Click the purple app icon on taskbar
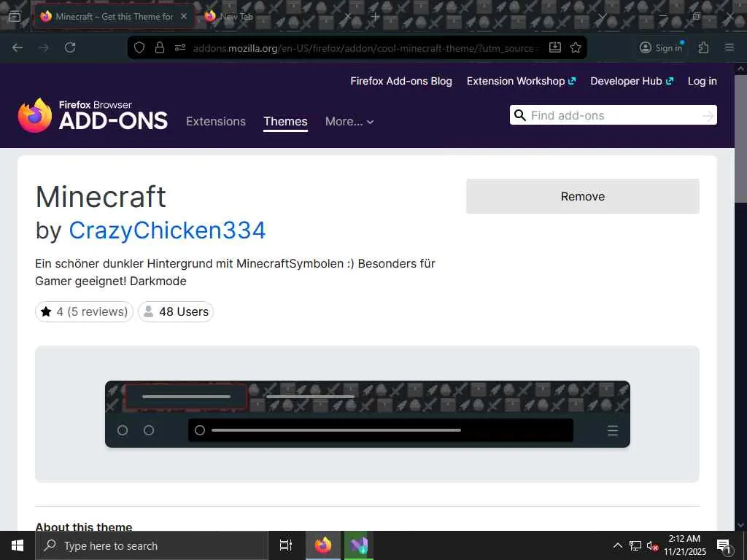Viewport: 747px width, 560px height. tap(359, 545)
